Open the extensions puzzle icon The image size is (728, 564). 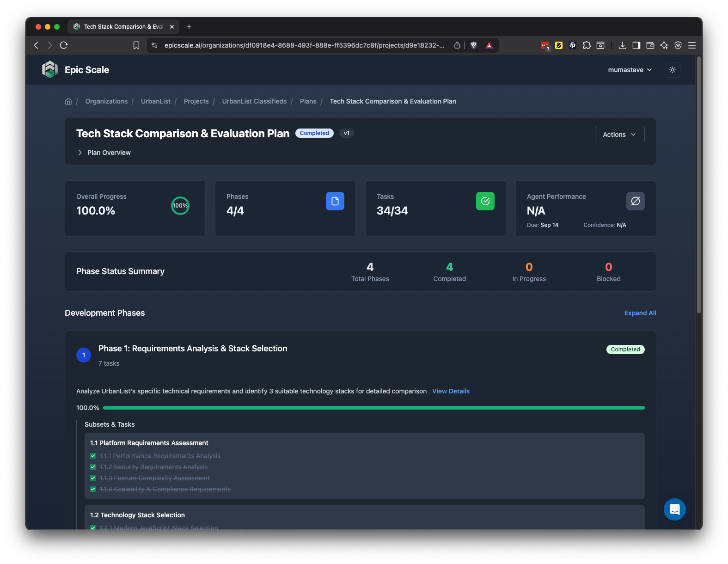point(587,45)
